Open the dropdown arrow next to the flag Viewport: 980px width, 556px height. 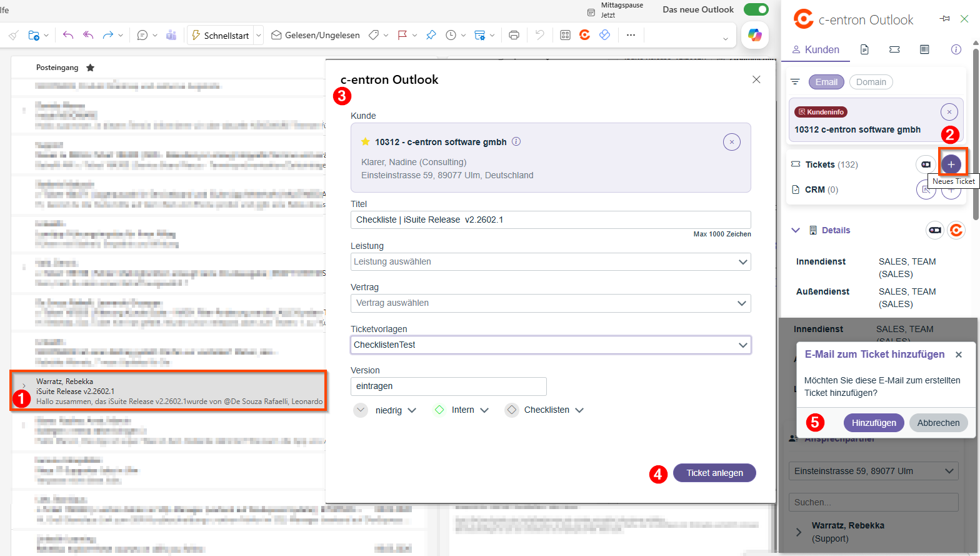[x=414, y=36]
